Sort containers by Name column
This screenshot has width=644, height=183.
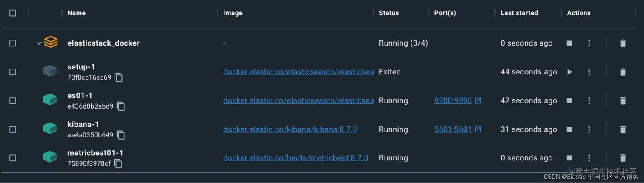(77, 13)
